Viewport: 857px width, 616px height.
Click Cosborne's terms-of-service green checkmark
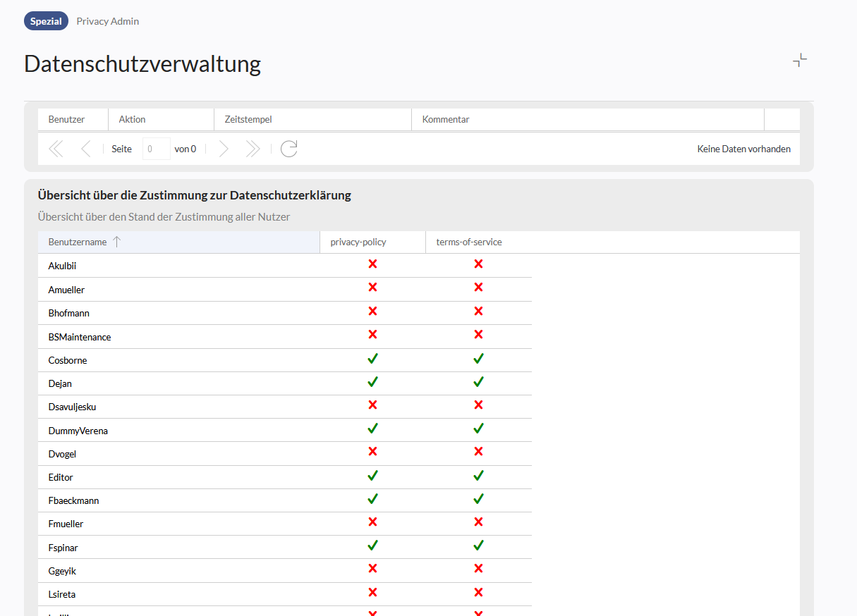478,359
